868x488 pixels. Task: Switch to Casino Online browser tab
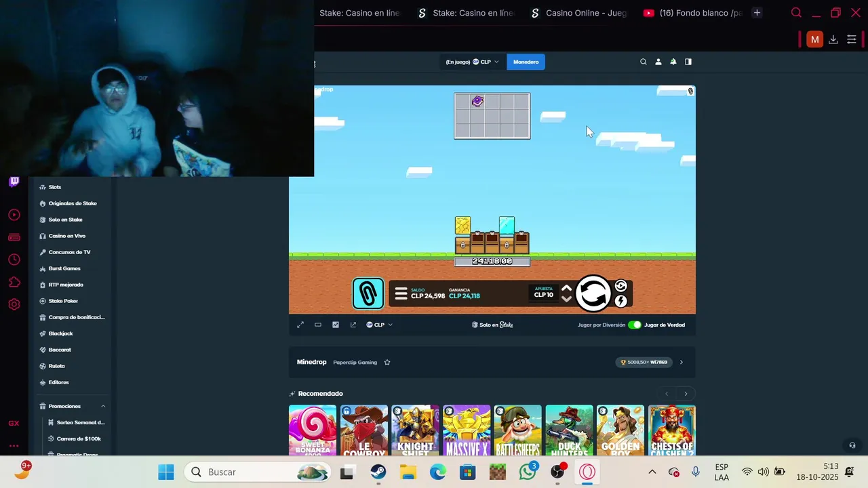click(x=579, y=13)
